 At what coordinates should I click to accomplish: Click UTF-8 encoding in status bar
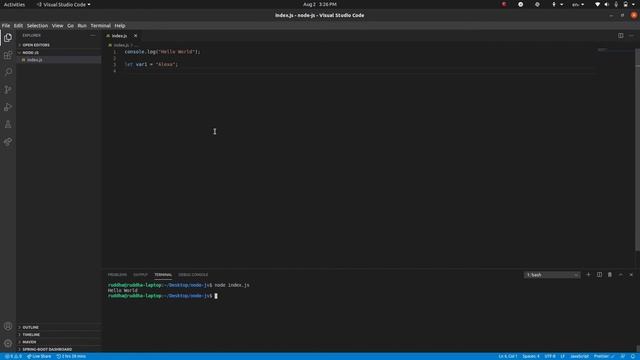pos(550,356)
